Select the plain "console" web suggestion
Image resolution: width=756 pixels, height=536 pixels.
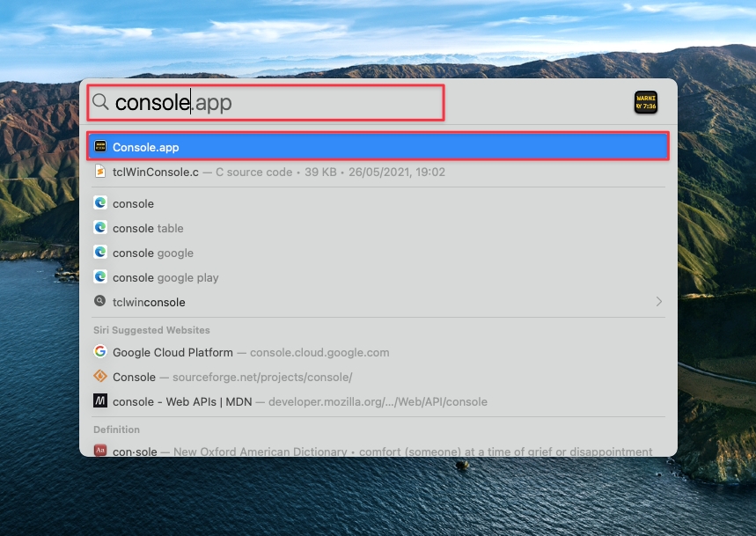[133, 203]
